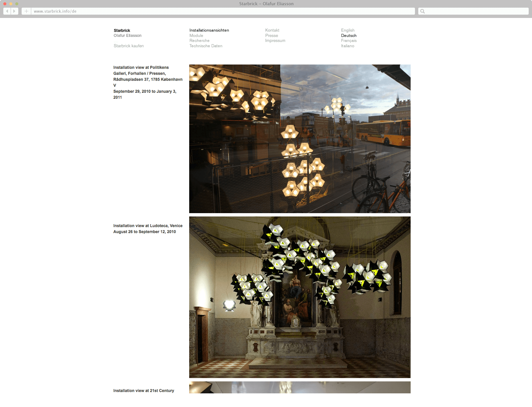Open the Starbrick kaufen link

pos(129,46)
